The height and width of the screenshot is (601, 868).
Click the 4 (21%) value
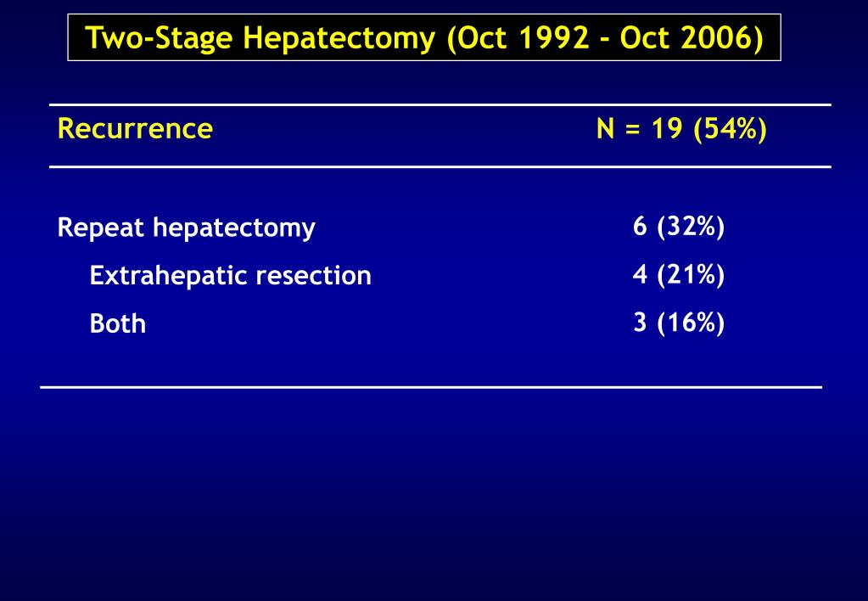pos(679,274)
